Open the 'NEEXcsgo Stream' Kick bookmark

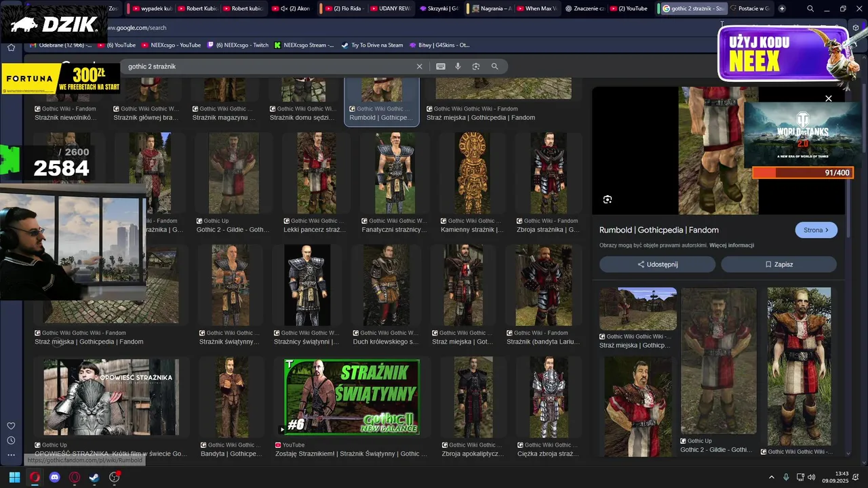pyautogui.click(x=304, y=45)
